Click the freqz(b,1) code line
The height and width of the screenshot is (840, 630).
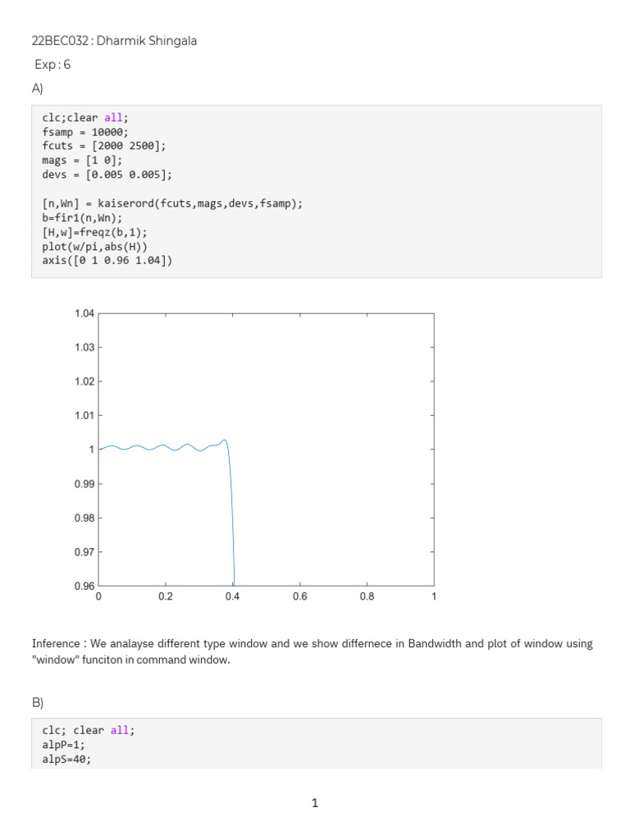pyautogui.click(x=95, y=232)
